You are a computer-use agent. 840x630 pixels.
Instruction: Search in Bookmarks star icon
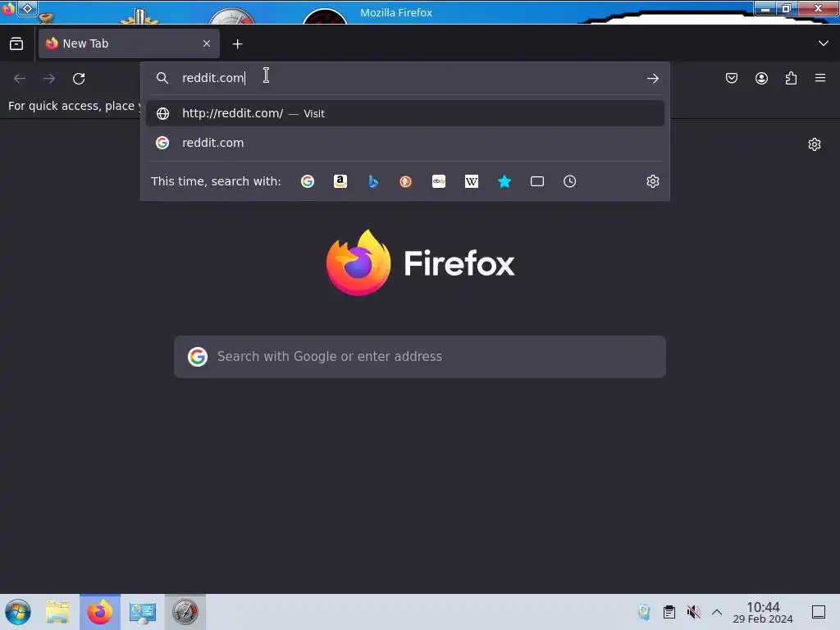tap(504, 181)
